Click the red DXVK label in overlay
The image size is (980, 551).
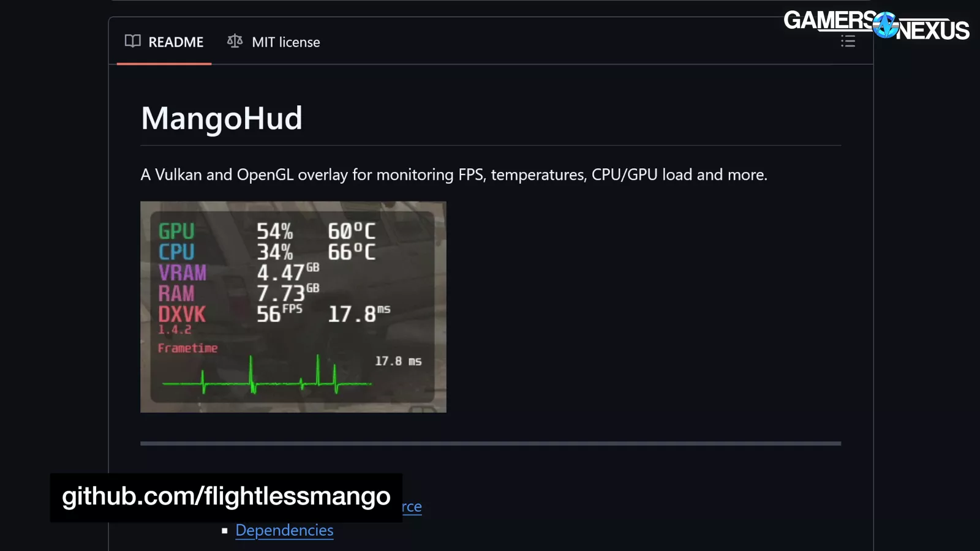point(182,315)
